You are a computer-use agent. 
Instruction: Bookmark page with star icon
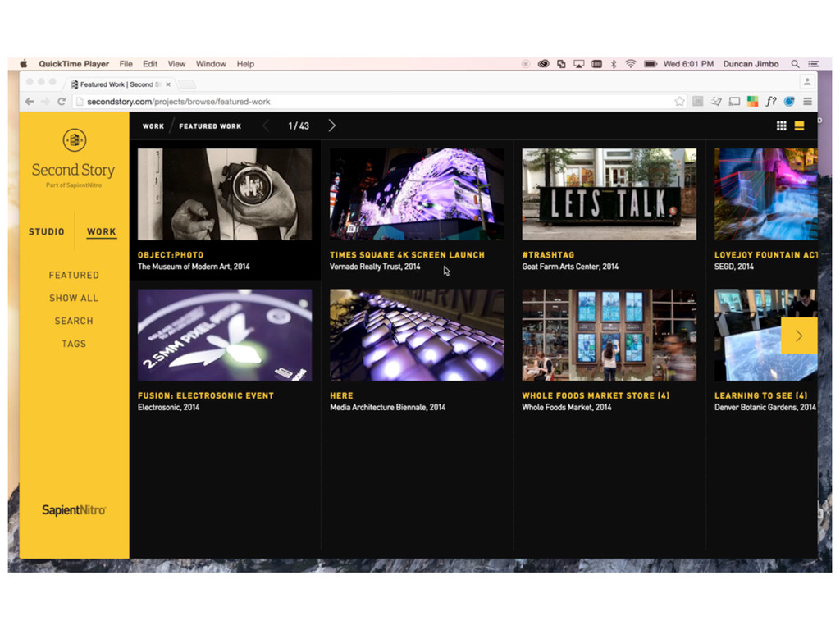coord(679,101)
